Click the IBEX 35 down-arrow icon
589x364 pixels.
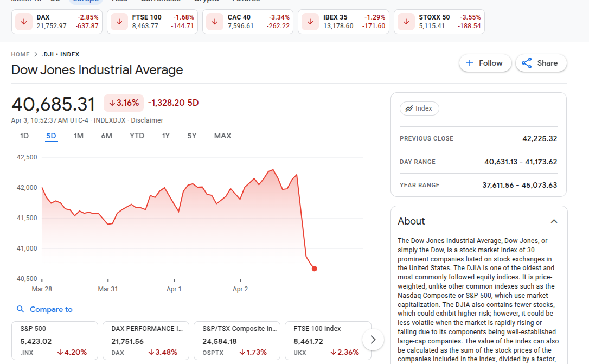[310, 22]
